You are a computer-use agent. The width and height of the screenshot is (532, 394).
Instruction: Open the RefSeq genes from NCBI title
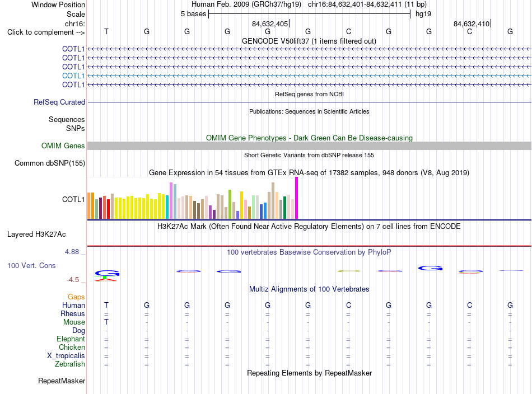tap(309, 94)
